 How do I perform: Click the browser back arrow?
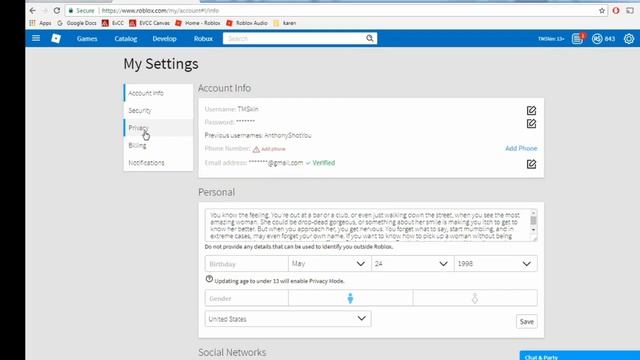point(33,11)
